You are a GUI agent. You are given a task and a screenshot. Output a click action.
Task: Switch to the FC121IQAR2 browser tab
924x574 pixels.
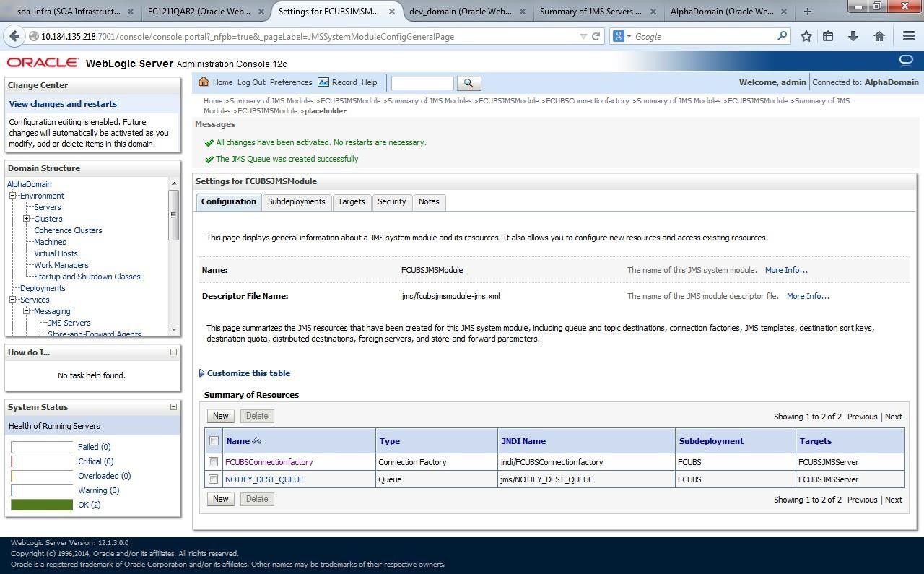[x=205, y=12]
